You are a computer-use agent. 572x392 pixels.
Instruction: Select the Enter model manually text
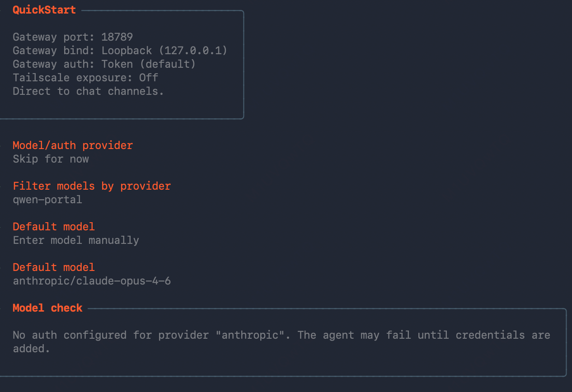coord(76,240)
